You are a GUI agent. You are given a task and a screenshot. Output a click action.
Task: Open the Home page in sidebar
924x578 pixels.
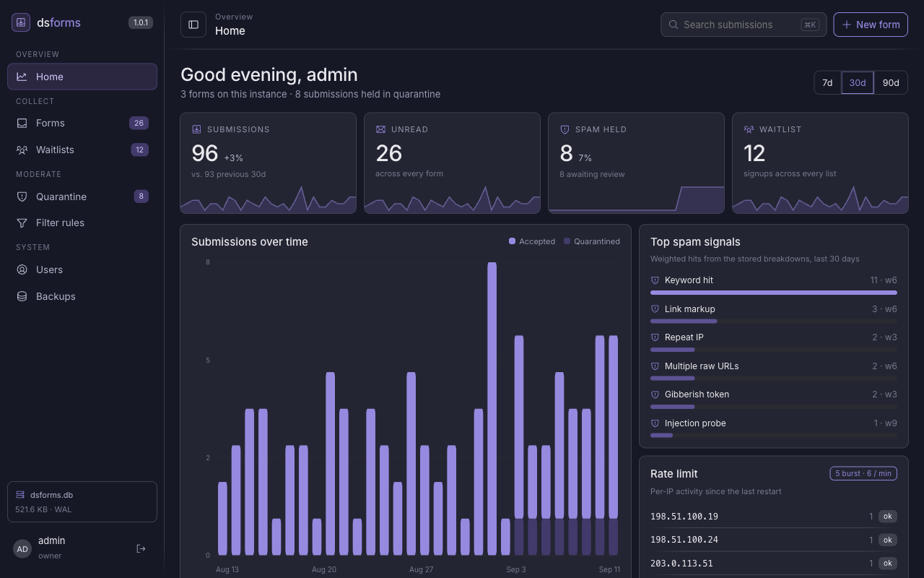pos(82,77)
